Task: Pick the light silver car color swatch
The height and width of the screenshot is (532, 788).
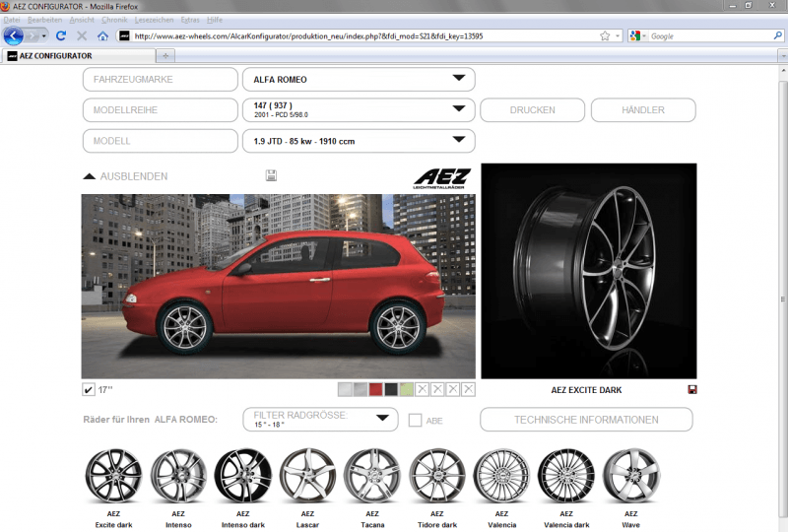Action: point(345,389)
